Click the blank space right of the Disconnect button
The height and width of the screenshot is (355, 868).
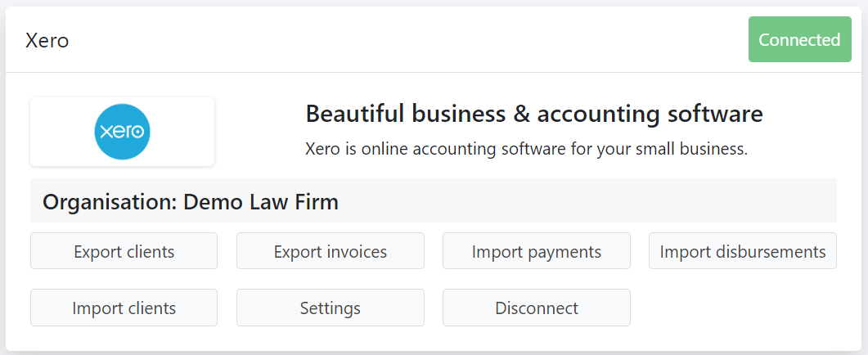pyautogui.click(x=734, y=308)
